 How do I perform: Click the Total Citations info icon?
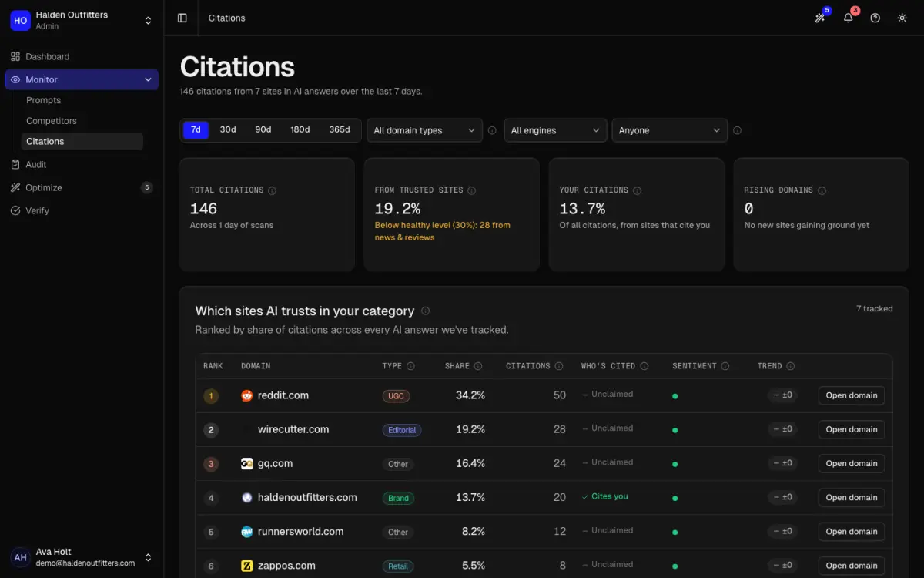click(272, 190)
